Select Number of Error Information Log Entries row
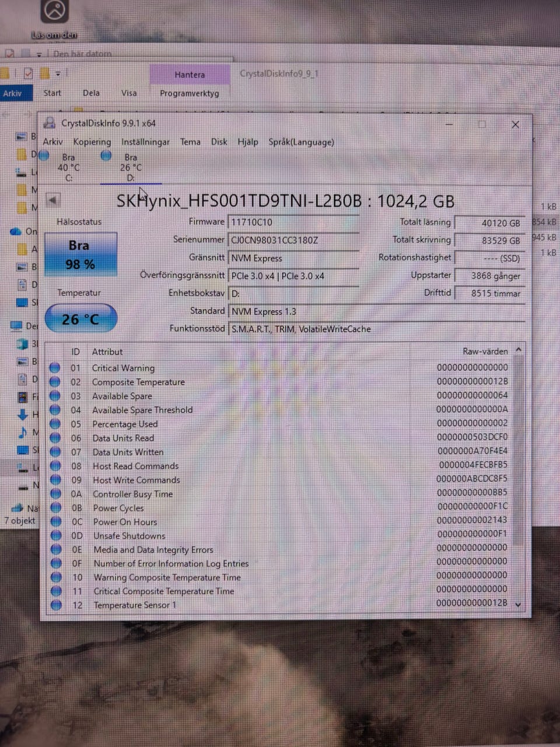This screenshot has height=747, width=560. 280,563
